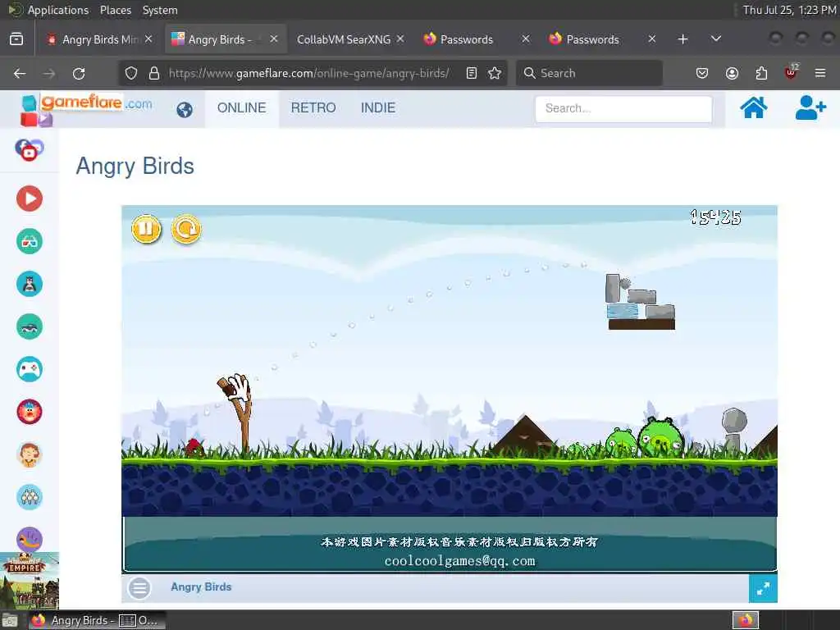840x630 pixels.
Task: Open the red bird face category in sidebar
Action: tap(30, 412)
